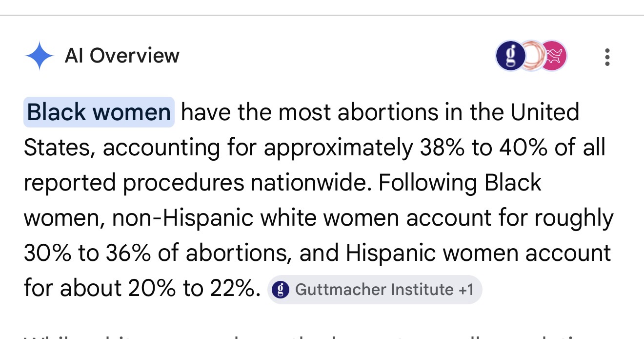644x339 pixels.
Task: Click the phrase Hispanic women account
Action: click(478, 254)
